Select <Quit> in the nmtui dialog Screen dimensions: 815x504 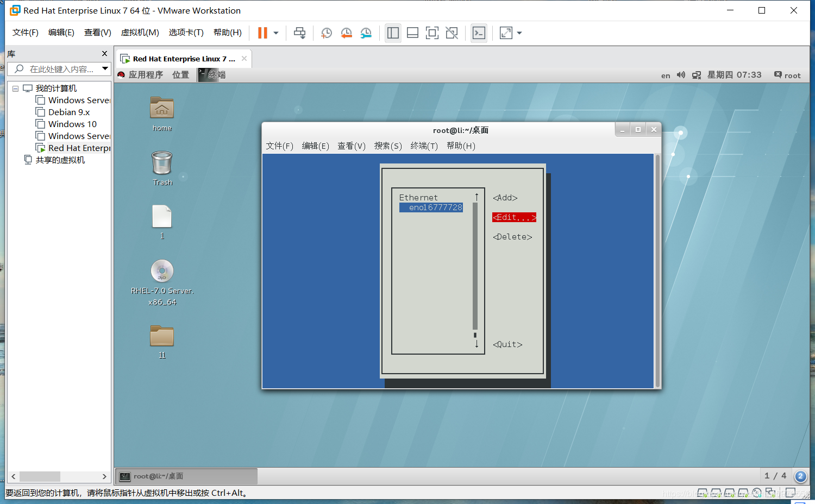(x=507, y=344)
